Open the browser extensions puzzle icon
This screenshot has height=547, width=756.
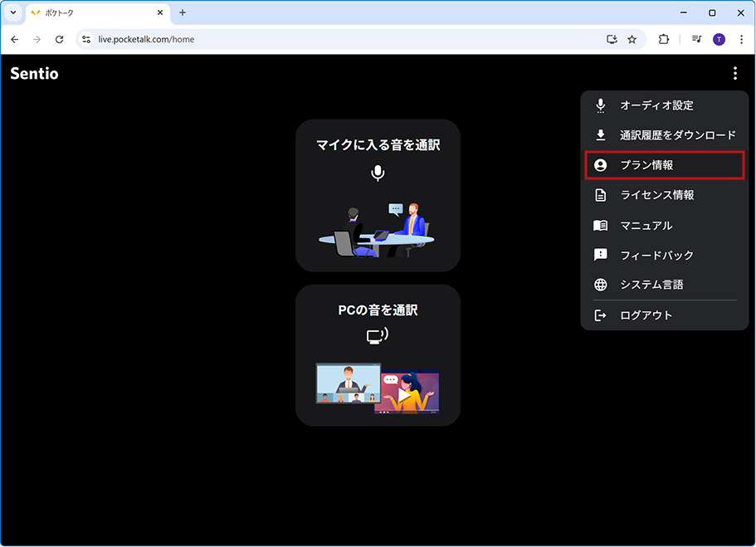pos(664,40)
